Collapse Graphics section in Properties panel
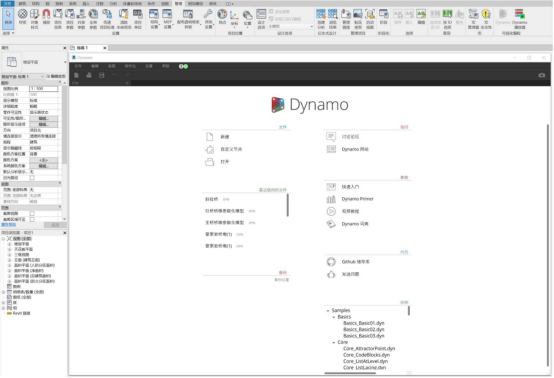Viewport: 554px width, 378px height. pos(60,83)
